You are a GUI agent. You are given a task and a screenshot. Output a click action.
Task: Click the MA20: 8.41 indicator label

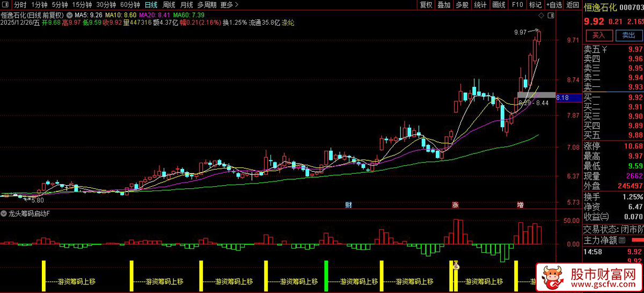155,14
